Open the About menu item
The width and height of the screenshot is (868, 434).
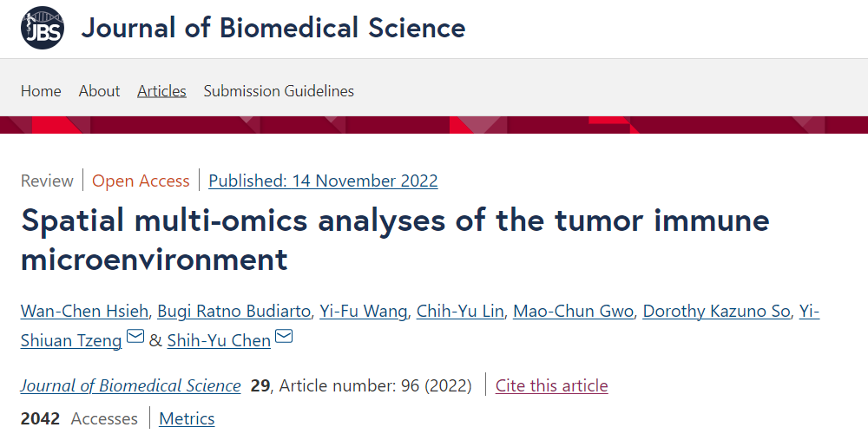tap(99, 91)
